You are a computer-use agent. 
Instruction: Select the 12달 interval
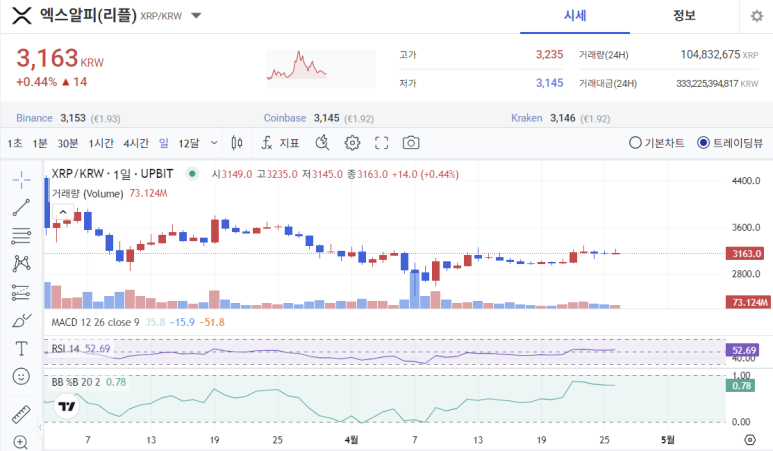pos(189,143)
